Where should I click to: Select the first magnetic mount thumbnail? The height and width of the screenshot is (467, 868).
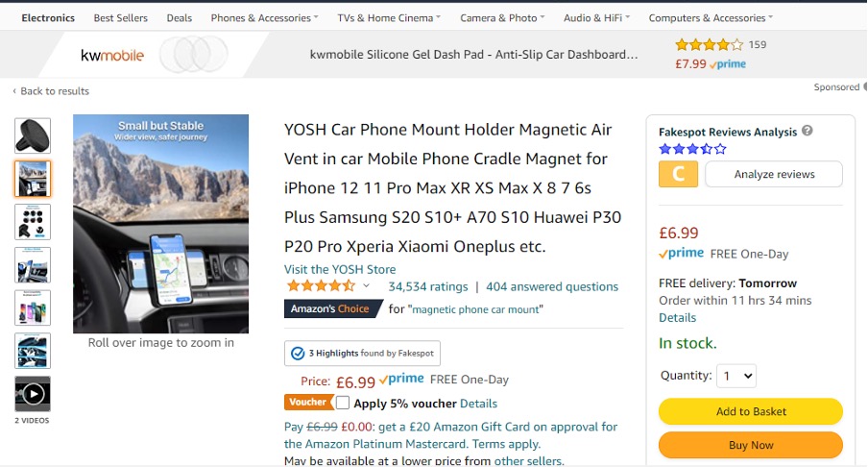(x=33, y=135)
